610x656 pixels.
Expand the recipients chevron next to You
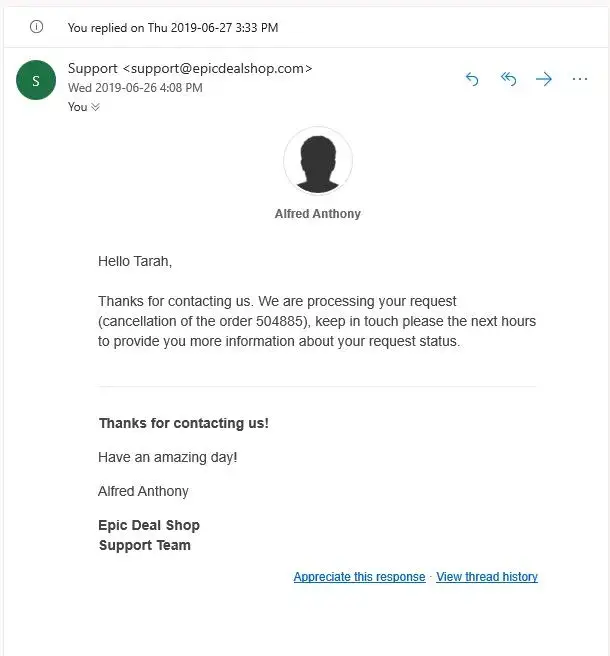[x=96, y=107]
